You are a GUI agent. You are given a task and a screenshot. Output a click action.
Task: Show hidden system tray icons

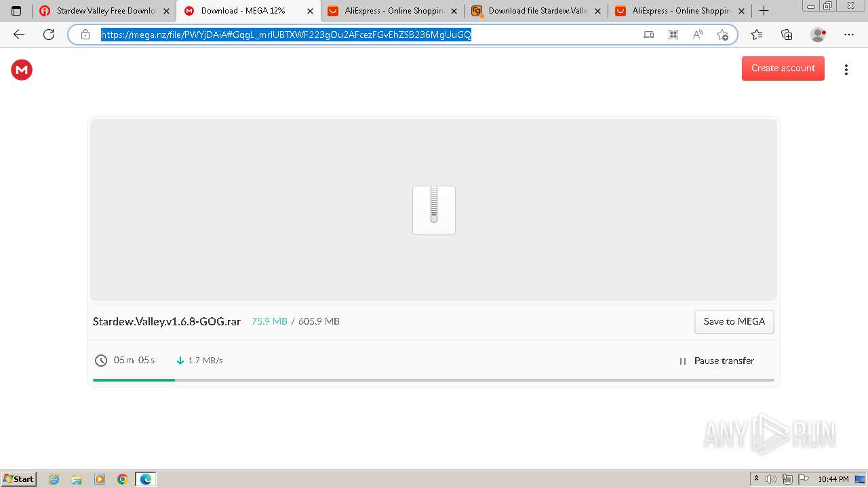pos(756,479)
